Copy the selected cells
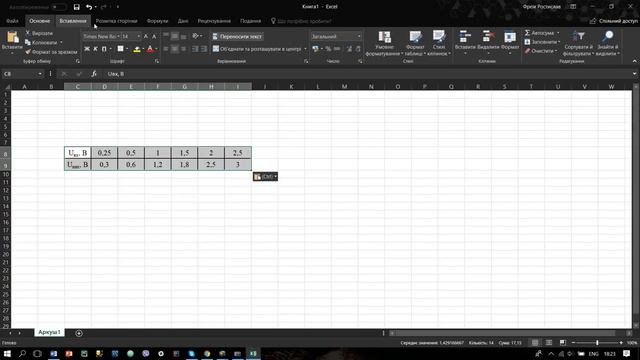 (28, 42)
